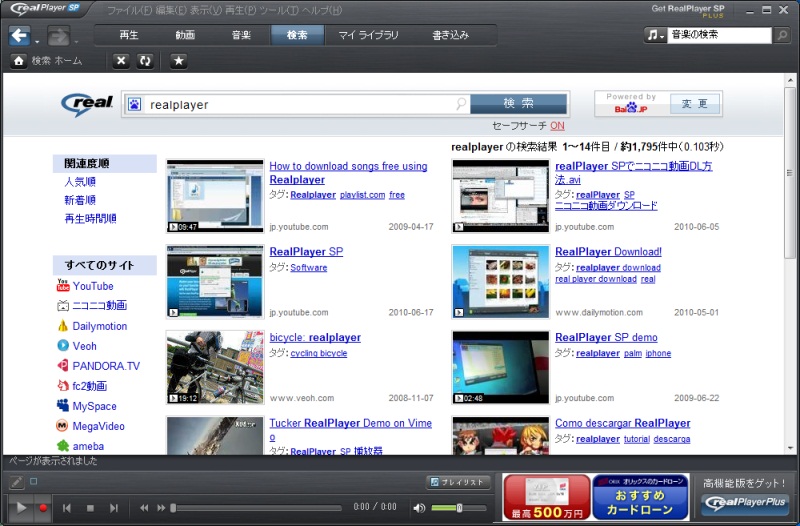Image resolution: width=800 pixels, height=526 pixels.
Task: Click the 検索 ホーム home icon
Action: click(19, 61)
